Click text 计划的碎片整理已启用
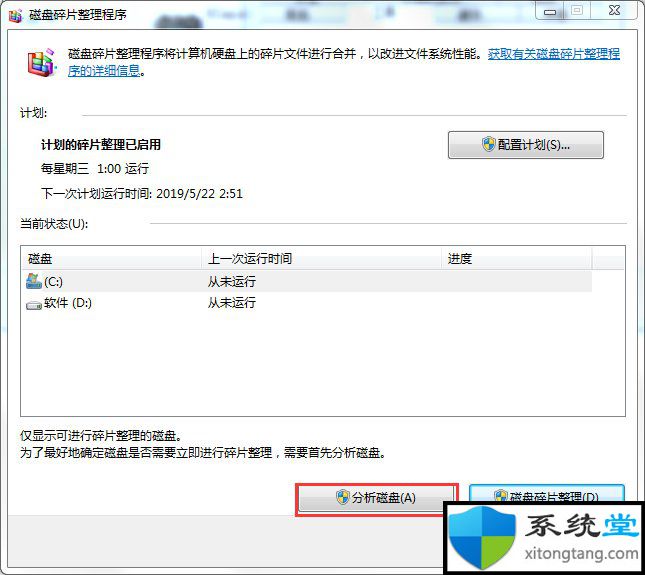Image resolution: width=645 pixels, height=575 pixels. point(101,145)
